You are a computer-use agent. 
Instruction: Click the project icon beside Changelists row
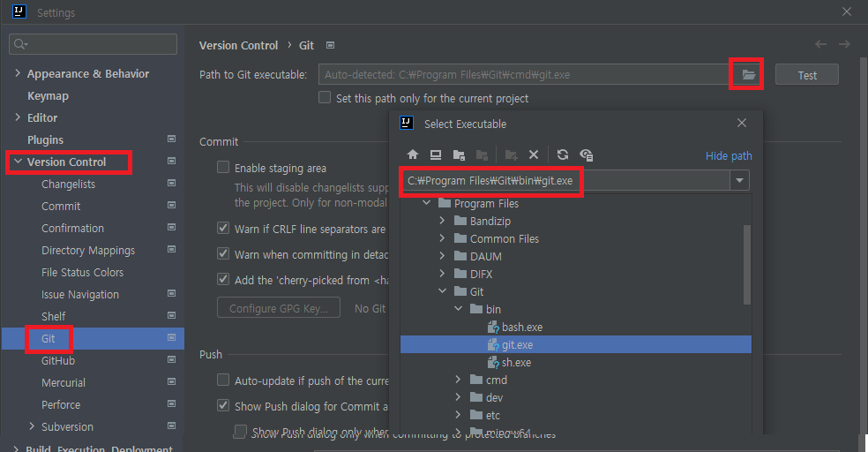pos(172,183)
